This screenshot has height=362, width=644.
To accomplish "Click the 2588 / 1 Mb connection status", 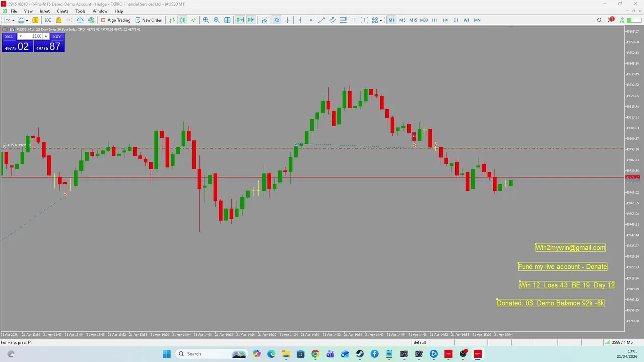I will [619, 342].
